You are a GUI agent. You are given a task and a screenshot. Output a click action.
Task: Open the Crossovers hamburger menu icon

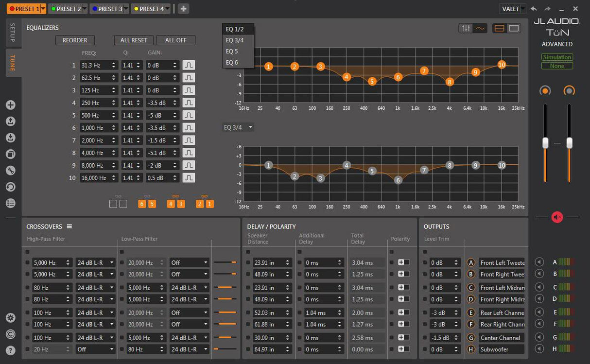pos(69,226)
